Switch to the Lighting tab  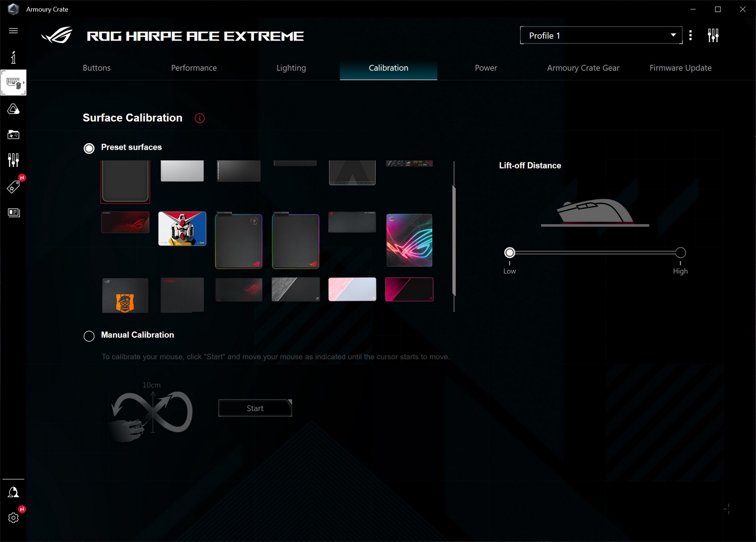(x=291, y=68)
